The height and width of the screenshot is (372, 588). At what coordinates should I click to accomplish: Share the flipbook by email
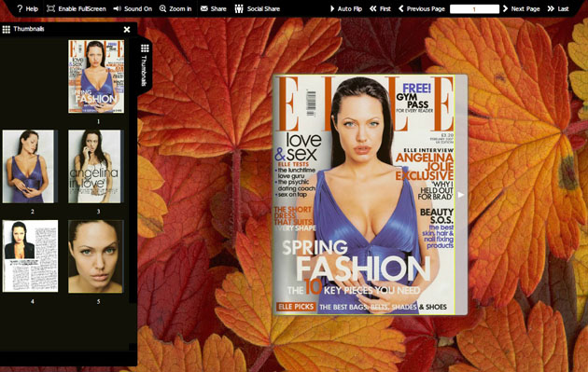(x=214, y=8)
